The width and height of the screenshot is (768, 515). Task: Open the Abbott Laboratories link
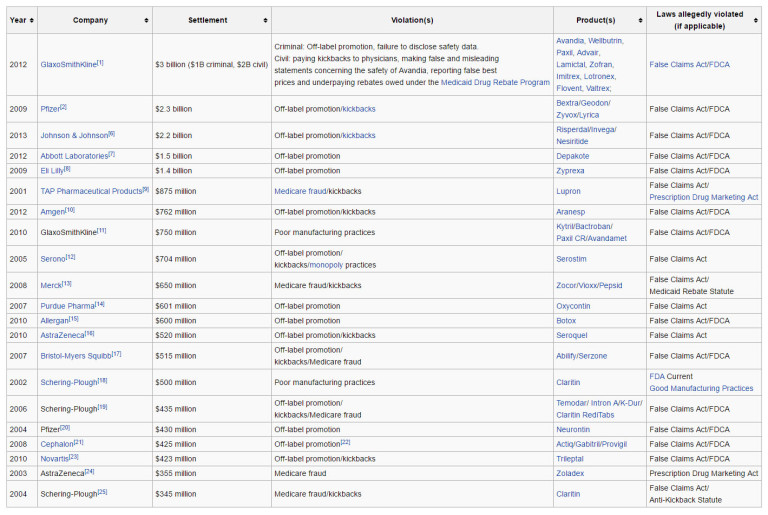pos(74,156)
